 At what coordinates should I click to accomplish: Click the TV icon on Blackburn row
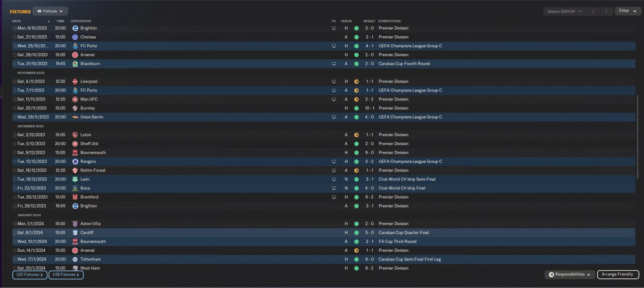(x=334, y=64)
